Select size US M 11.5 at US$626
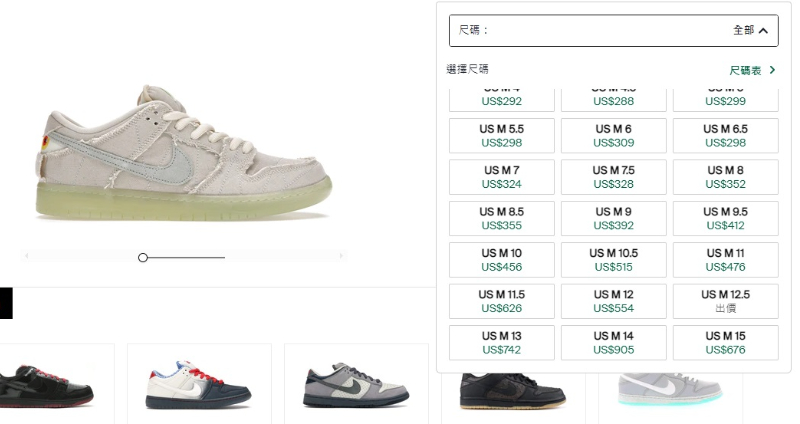The height and width of the screenshot is (424, 800). click(502, 301)
